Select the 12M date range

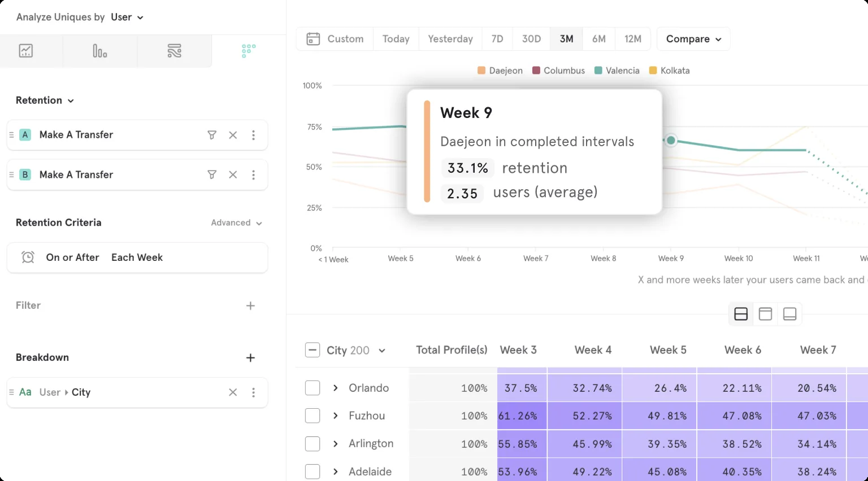[x=633, y=39]
